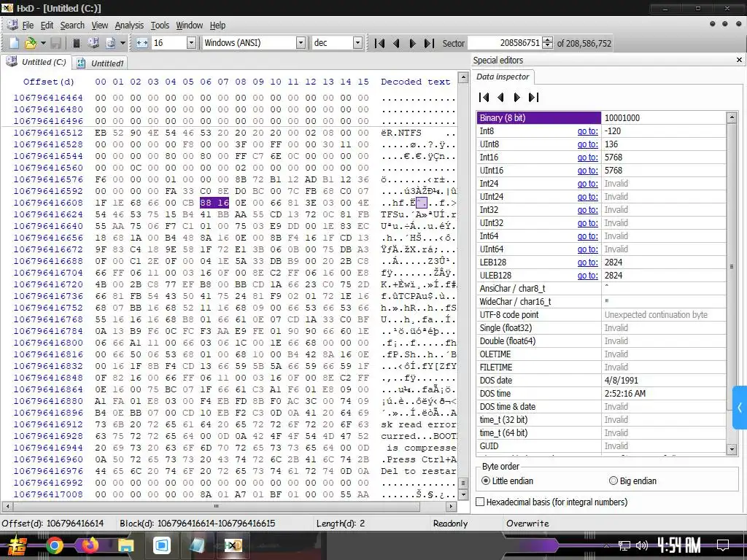Show hidden system tray icons chevron

click(x=606, y=546)
